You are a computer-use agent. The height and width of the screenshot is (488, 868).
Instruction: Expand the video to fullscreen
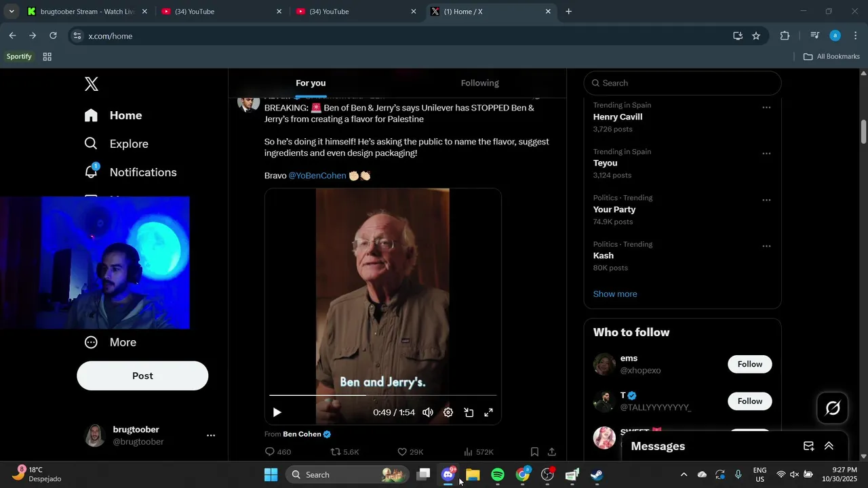pyautogui.click(x=488, y=412)
